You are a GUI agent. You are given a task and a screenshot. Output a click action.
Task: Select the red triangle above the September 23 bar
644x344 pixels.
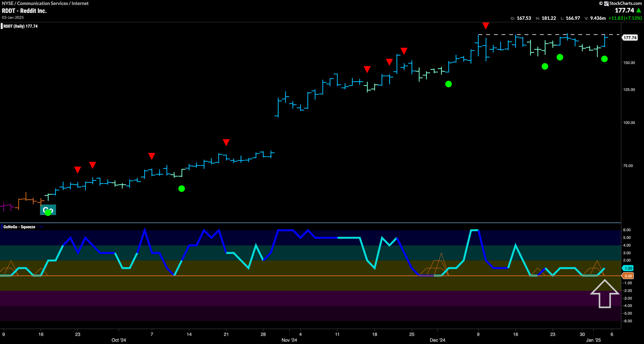tap(77, 170)
